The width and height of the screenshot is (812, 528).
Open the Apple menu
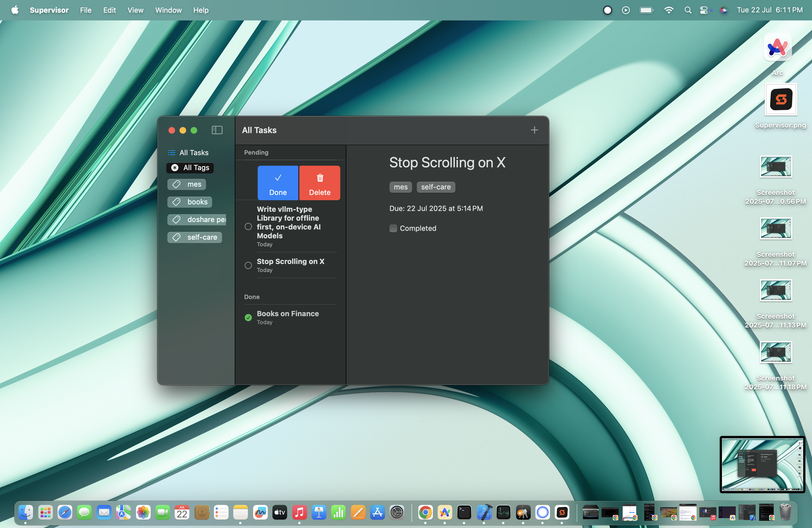pyautogui.click(x=15, y=10)
